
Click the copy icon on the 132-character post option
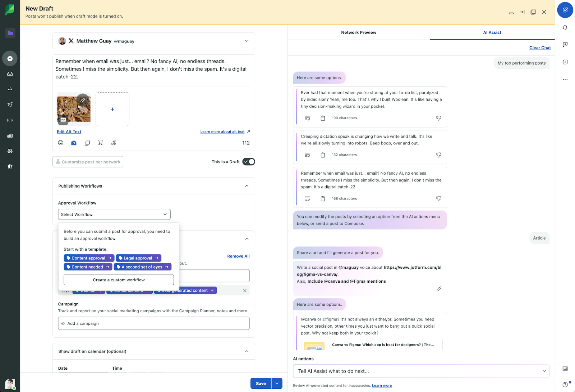[323, 155]
